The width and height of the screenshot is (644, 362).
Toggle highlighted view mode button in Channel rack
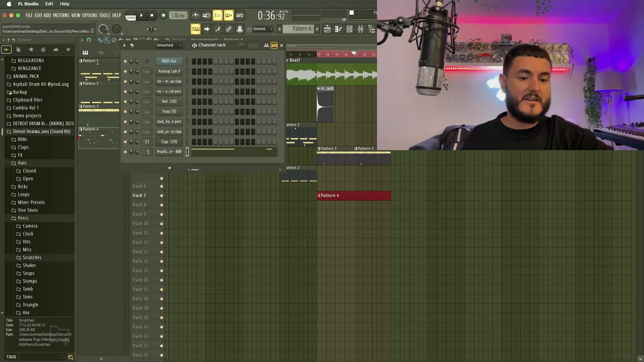(274, 45)
